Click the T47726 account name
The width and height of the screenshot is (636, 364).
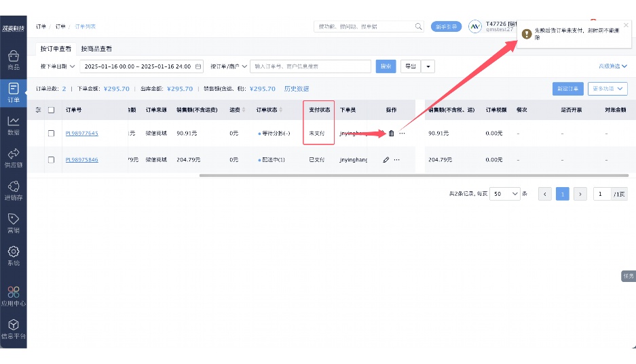tap(502, 24)
